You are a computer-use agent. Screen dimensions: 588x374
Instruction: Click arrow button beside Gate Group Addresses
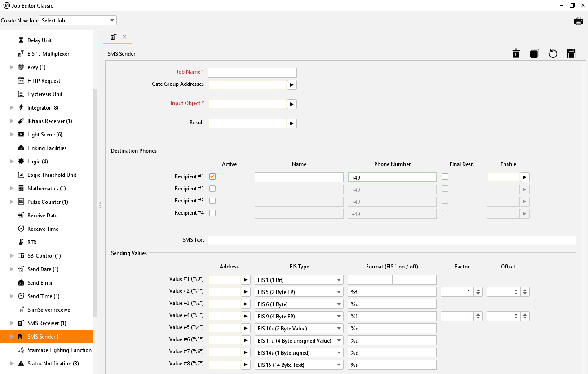(x=292, y=85)
